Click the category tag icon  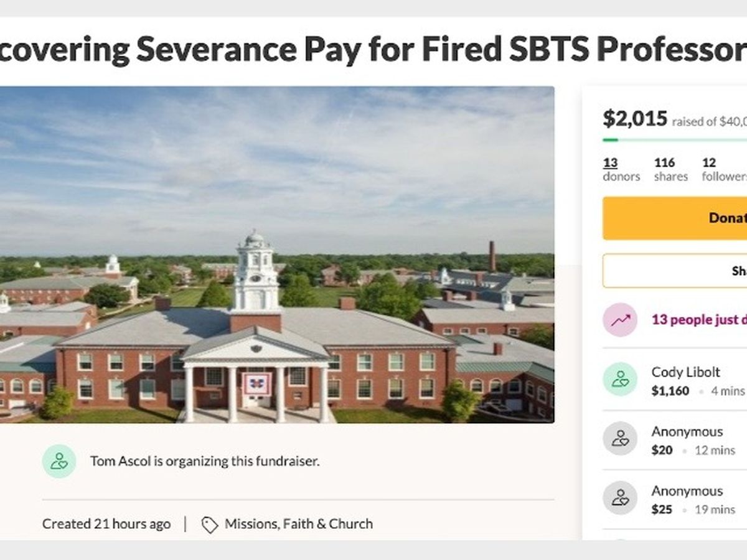click(210, 525)
